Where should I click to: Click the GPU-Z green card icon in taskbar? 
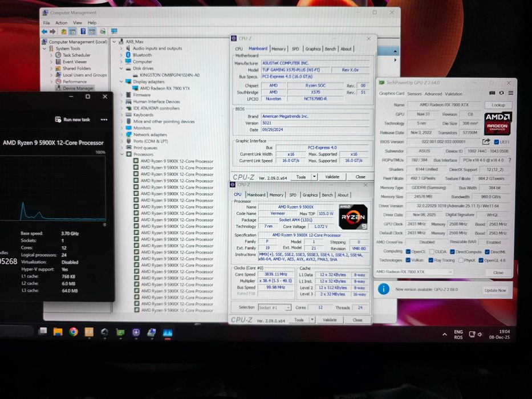[x=120, y=332]
